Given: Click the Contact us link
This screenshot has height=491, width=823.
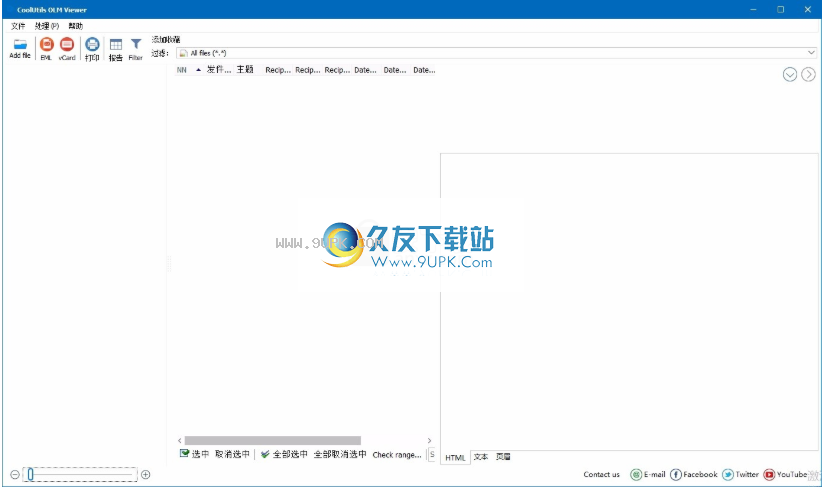Looking at the screenshot, I should pyautogui.click(x=602, y=475).
